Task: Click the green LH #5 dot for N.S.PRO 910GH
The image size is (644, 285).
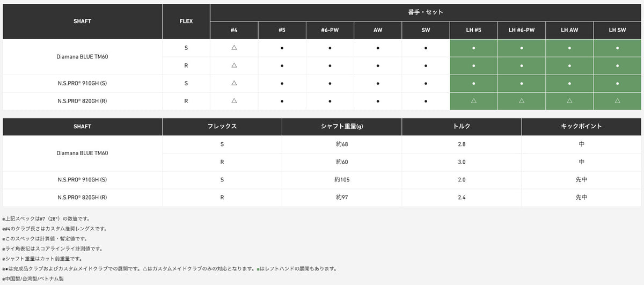Action: pos(474,84)
